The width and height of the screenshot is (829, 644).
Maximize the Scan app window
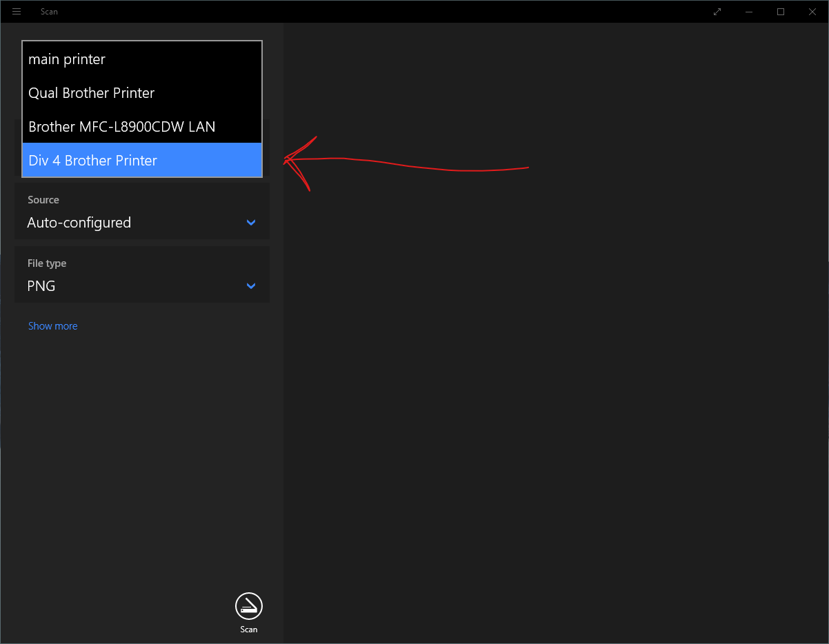click(781, 12)
